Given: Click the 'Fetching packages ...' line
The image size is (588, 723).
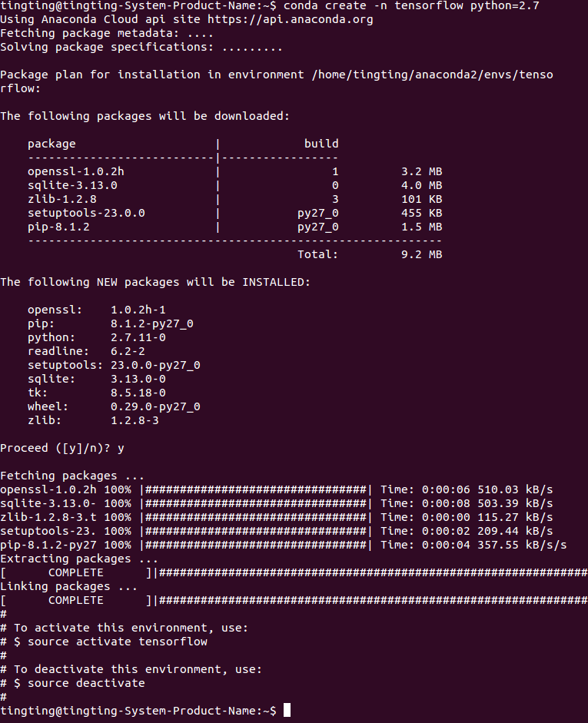Looking at the screenshot, I should pos(72,476).
